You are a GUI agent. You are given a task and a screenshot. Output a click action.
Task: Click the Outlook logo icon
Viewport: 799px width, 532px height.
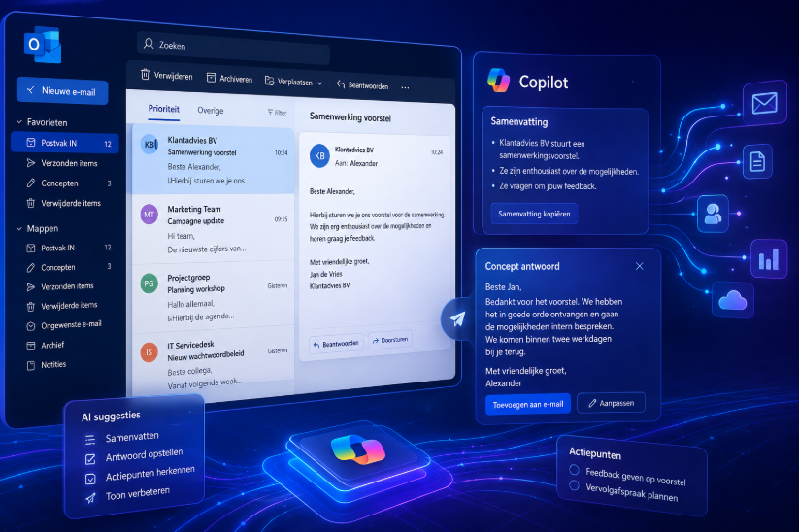pyautogui.click(x=43, y=45)
